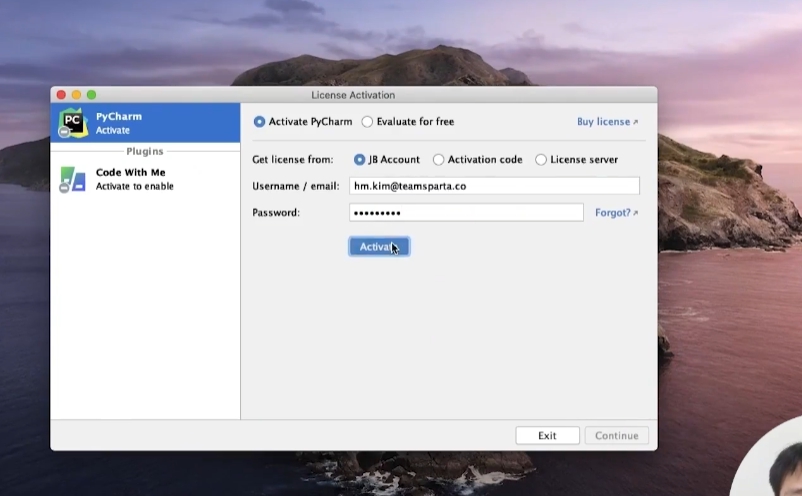The height and width of the screenshot is (496, 802).
Task: Choose the Evaluate for free option
Action: (x=367, y=122)
